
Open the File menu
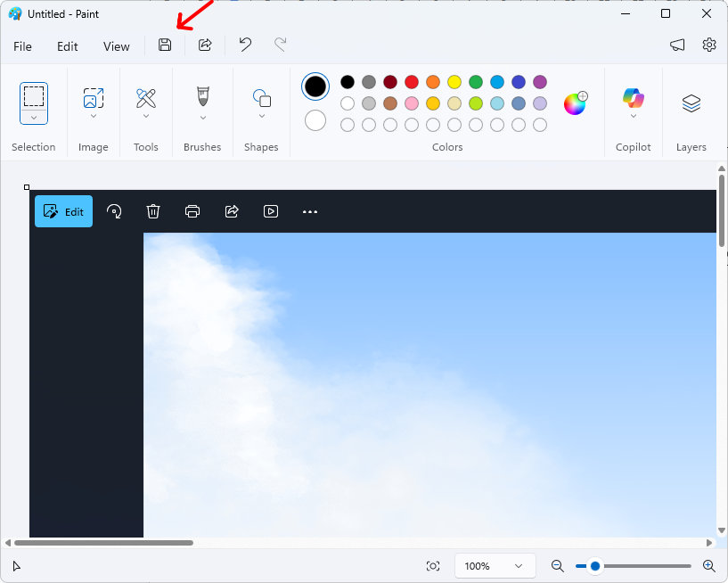[22, 45]
